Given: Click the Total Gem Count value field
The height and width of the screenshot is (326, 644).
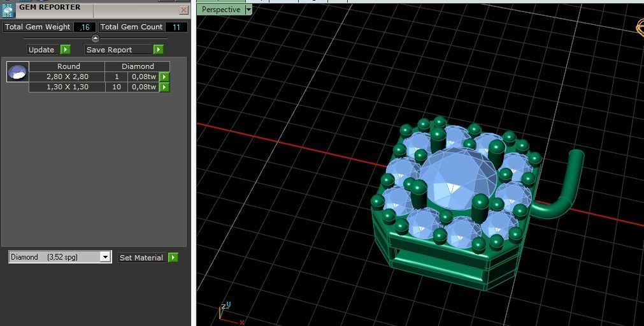Looking at the screenshot, I should coord(176,27).
